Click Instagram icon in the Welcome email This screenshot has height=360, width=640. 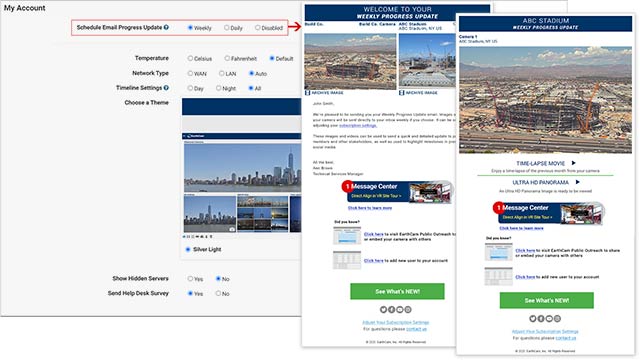[x=408, y=309]
